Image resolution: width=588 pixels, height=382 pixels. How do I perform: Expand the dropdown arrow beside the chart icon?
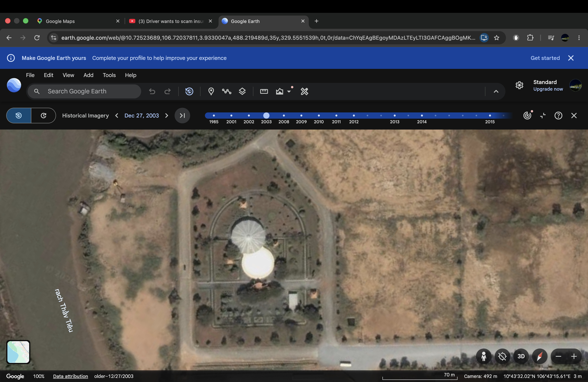tap(289, 91)
